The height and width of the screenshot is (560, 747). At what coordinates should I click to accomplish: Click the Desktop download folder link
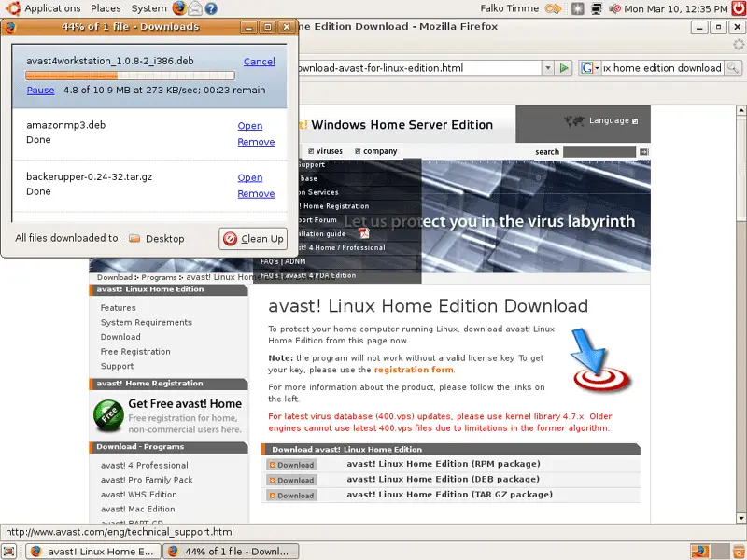pos(157,239)
